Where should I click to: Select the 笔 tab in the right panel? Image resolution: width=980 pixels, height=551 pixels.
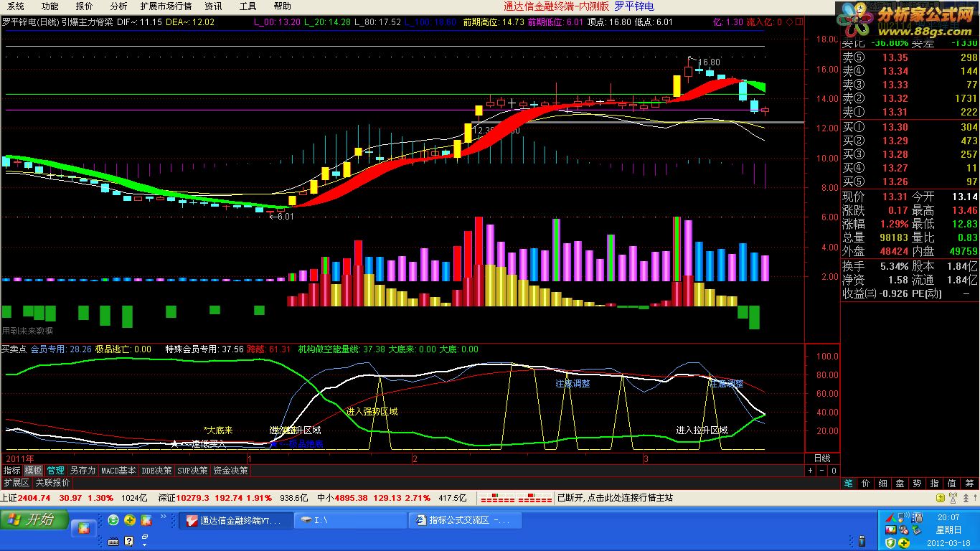coord(849,484)
